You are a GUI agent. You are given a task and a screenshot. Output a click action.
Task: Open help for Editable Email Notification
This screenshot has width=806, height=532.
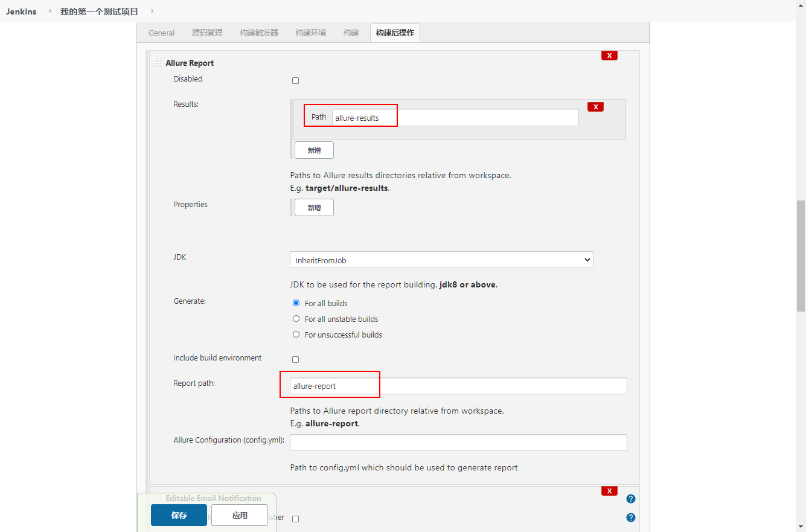click(631, 499)
